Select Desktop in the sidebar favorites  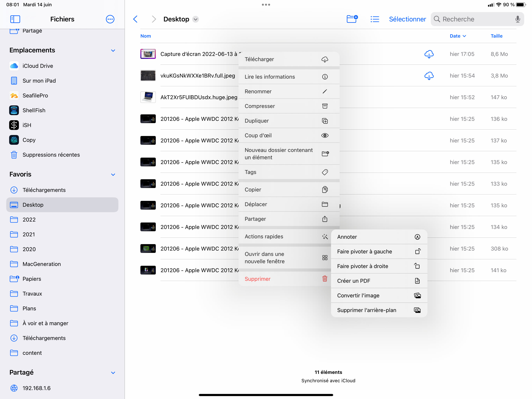(62, 205)
